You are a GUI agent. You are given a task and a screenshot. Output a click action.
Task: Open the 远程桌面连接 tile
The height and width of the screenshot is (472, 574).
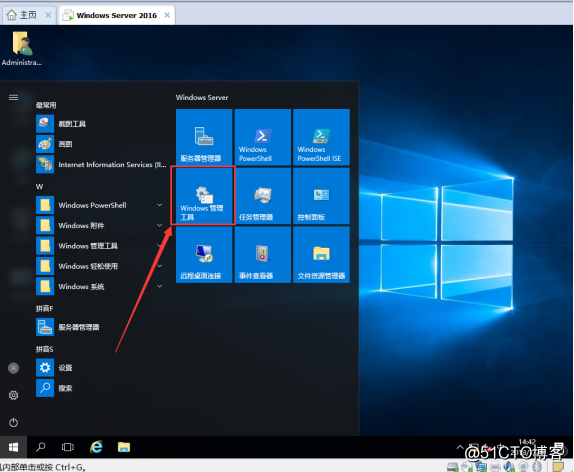click(x=204, y=254)
